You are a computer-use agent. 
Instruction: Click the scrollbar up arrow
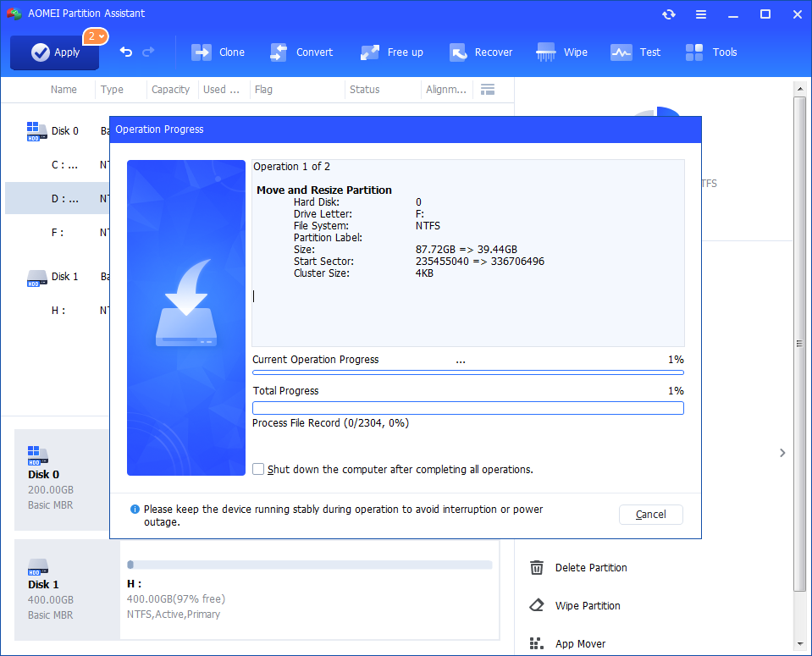click(800, 89)
